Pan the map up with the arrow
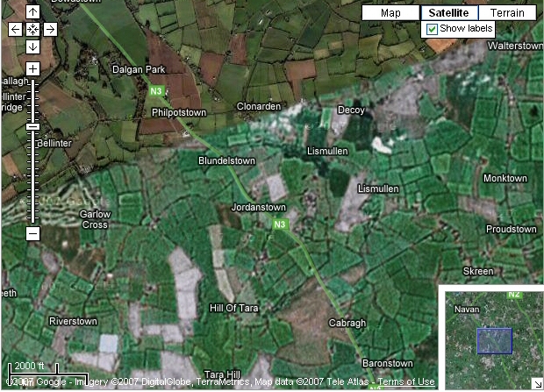The height and width of the screenshot is (392, 544). point(32,12)
